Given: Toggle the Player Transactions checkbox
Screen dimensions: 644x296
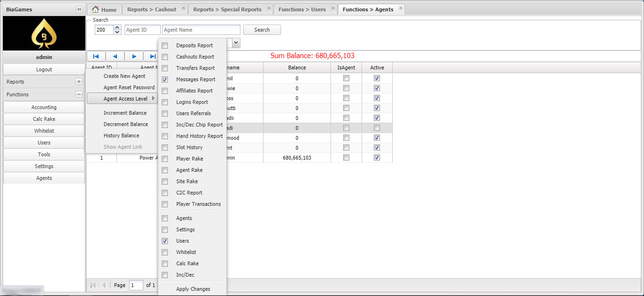Looking at the screenshot, I should [165, 204].
